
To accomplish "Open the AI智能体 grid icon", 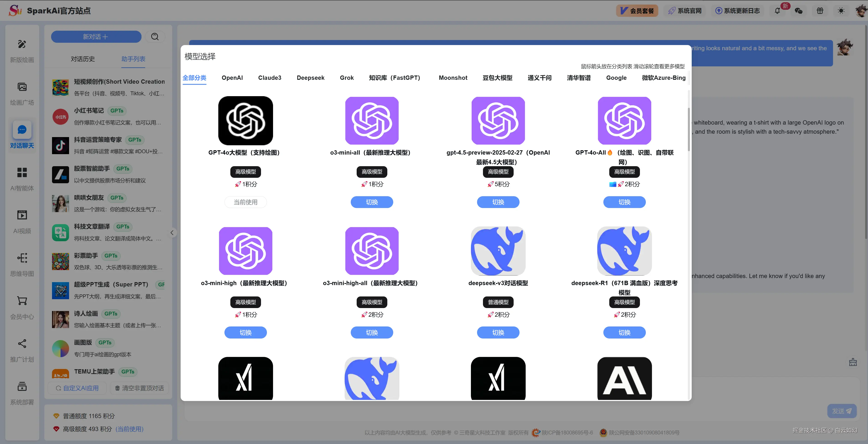I will 22,173.
